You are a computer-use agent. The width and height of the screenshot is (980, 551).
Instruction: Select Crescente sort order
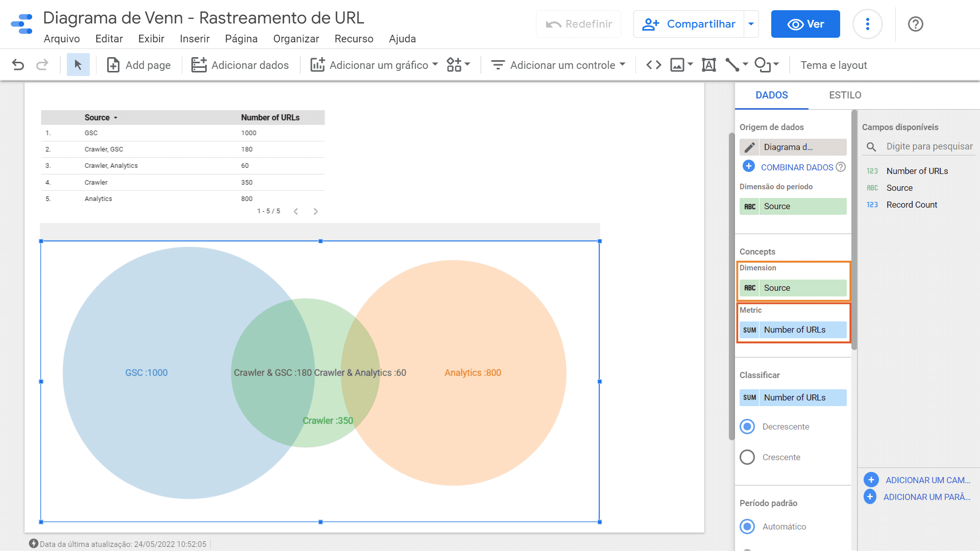coord(747,457)
